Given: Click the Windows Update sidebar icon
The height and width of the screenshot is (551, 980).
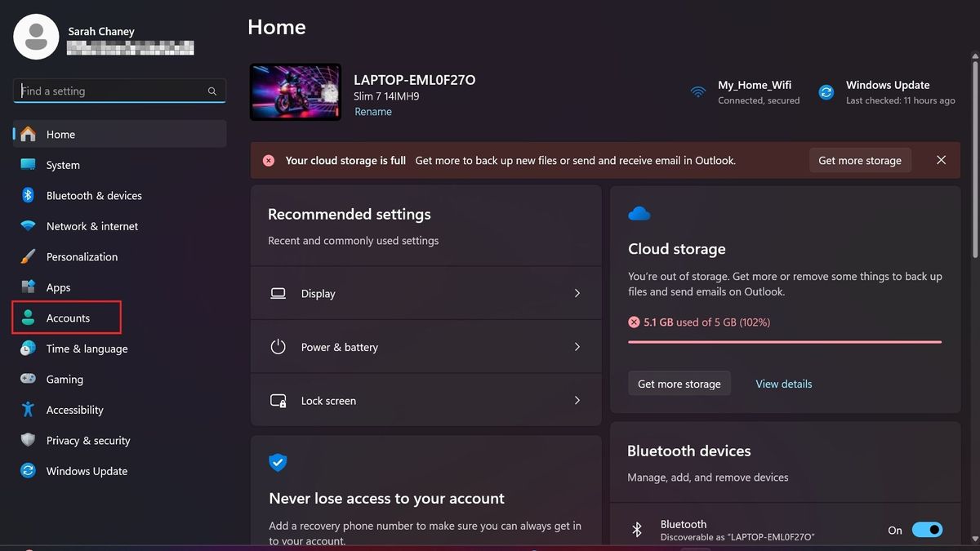Looking at the screenshot, I should (29, 471).
